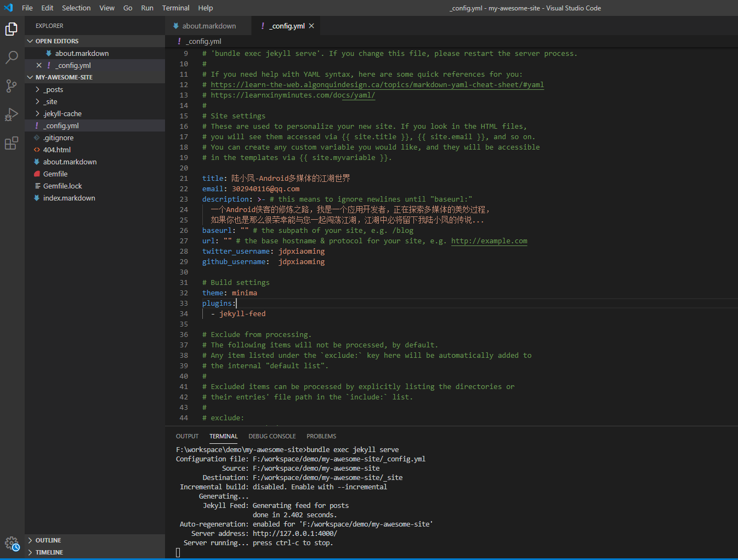Open the Run menu

(x=147, y=8)
